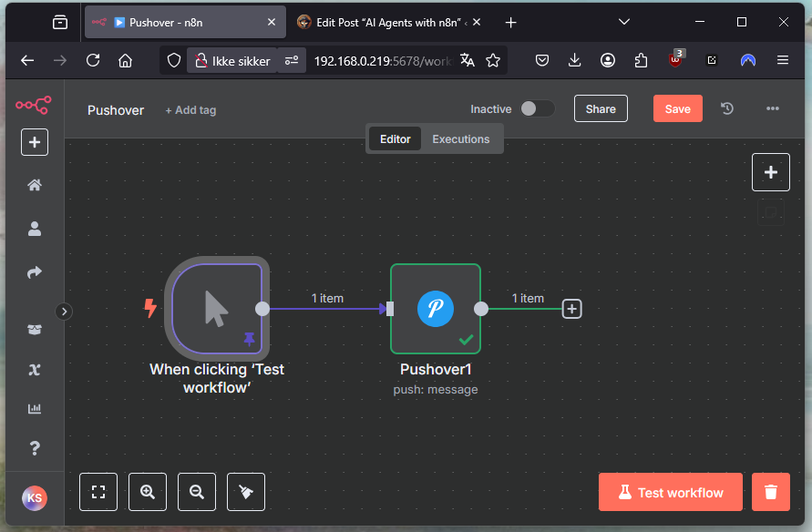Save the workflow
The width and height of the screenshot is (812, 532).
677,108
